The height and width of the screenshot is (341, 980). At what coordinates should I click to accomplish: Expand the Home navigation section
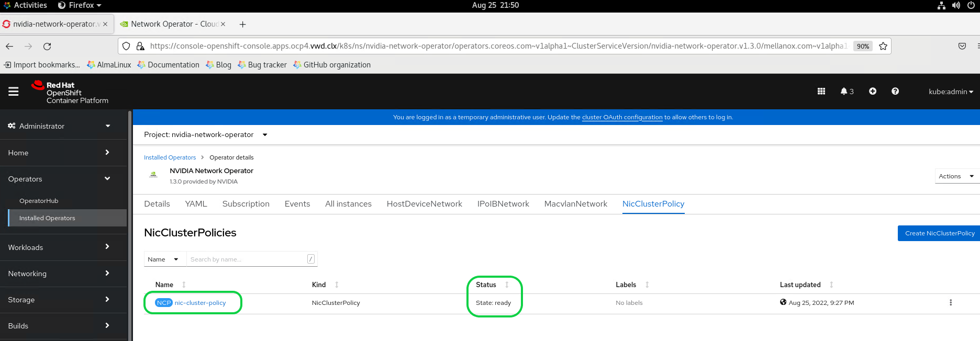63,153
